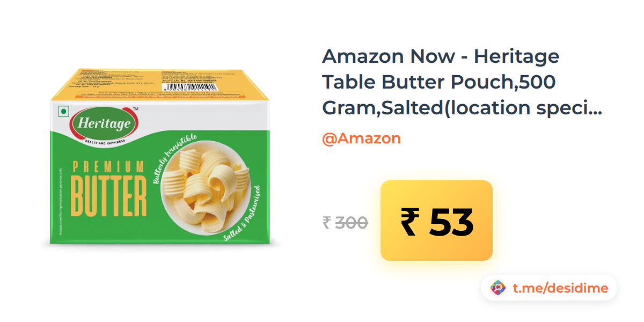The height and width of the screenshot is (322, 644).
Task: Click the Heritage oval brand logo
Action: coord(105,124)
